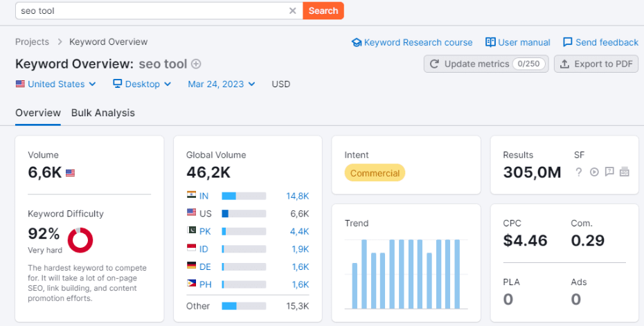Add keyword with plus circle icon
Screen dimensions: 644x326
[x=197, y=64]
